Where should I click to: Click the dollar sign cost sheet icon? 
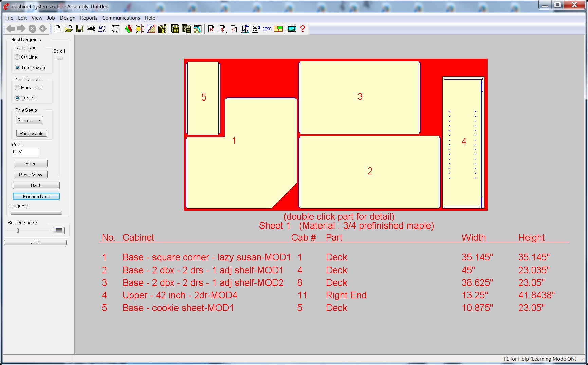click(x=223, y=29)
